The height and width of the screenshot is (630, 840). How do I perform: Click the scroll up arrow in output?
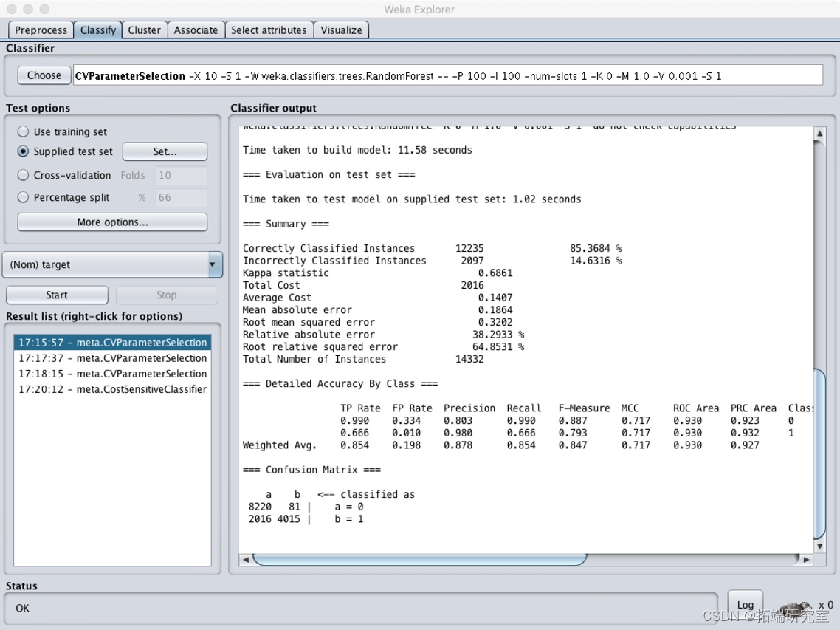(819, 133)
